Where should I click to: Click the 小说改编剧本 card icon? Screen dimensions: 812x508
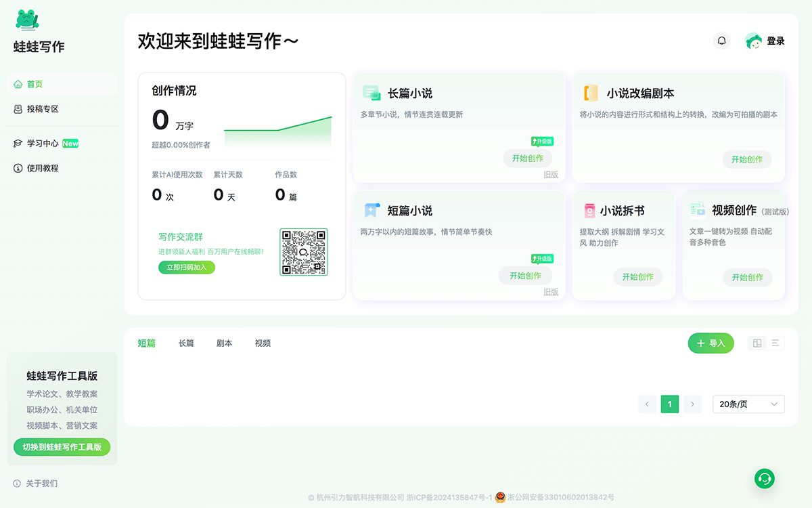tap(591, 93)
